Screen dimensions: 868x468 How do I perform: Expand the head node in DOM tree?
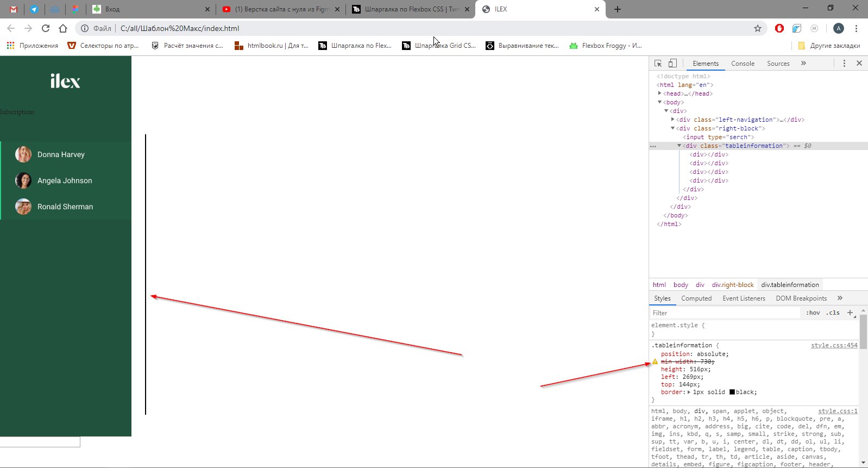coord(660,93)
